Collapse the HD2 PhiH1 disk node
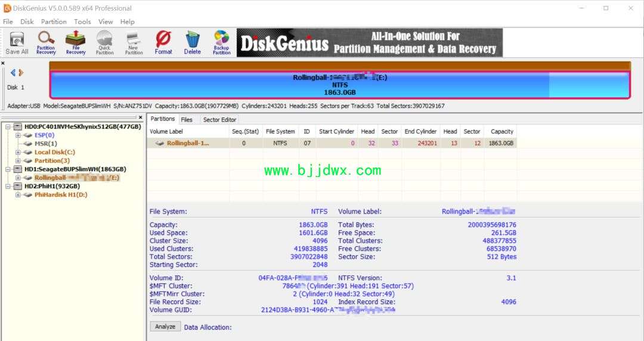This screenshot has height=341, width=644. click(x=8, y=186)
